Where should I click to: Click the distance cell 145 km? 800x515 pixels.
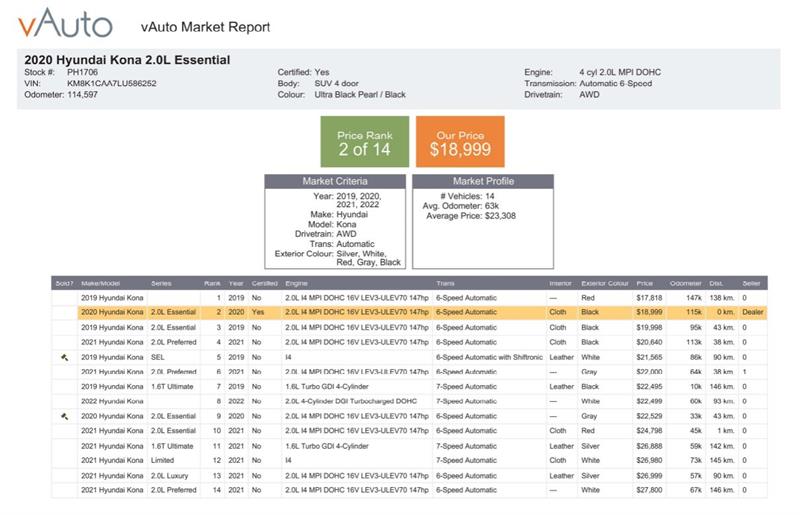point(721,460)
